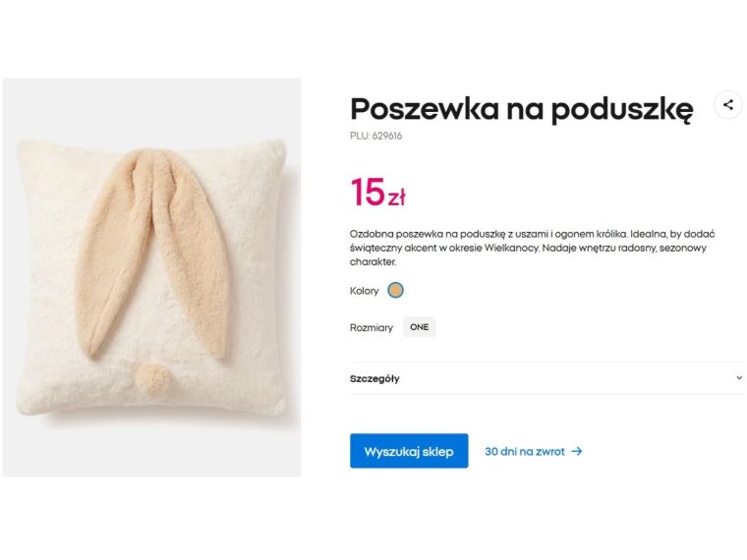
Task: Click the PLU: 629616 product code
Action: coord(375,137)
